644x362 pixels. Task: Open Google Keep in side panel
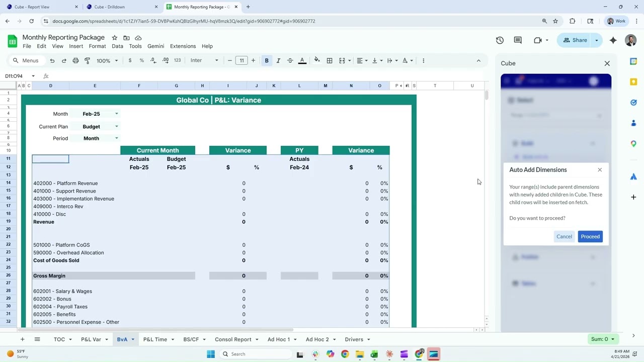tap(633, 82)
